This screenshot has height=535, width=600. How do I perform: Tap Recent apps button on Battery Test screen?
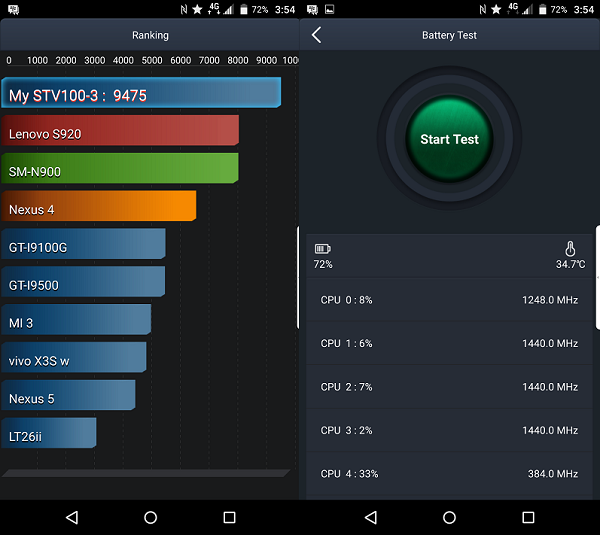point(528,517)
